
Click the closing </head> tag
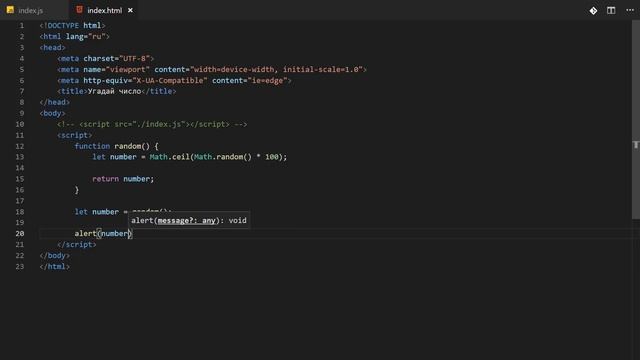click(x=55, y=102)
